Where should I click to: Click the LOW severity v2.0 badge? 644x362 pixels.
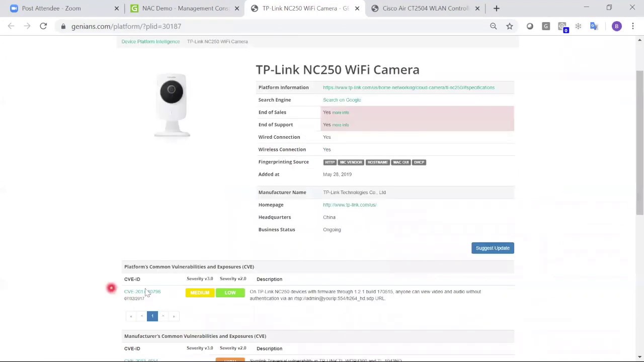click(x=230, y=293)
